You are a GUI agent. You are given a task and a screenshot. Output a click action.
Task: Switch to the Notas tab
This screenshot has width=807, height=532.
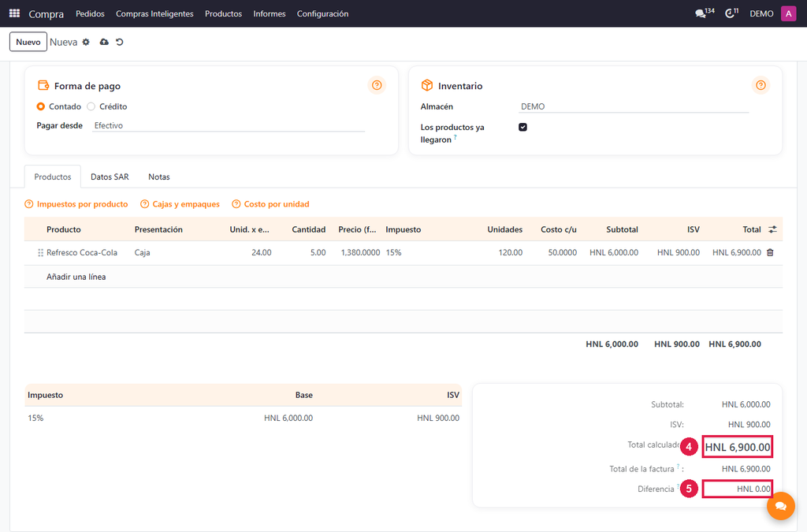coord(159,177)
